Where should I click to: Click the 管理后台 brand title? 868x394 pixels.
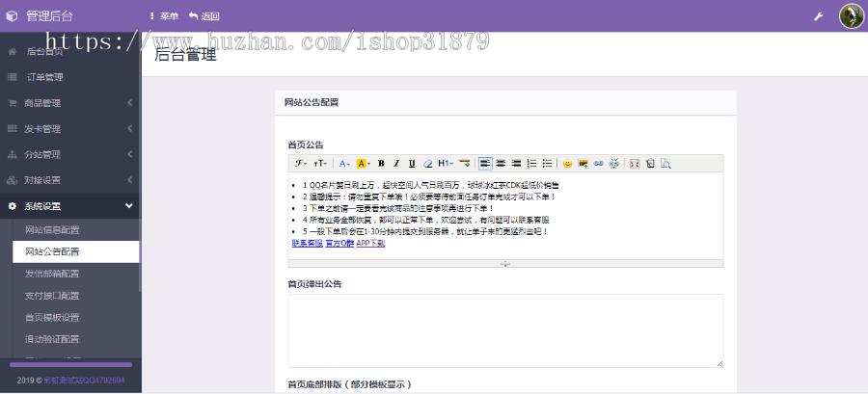tap(50, 16)
